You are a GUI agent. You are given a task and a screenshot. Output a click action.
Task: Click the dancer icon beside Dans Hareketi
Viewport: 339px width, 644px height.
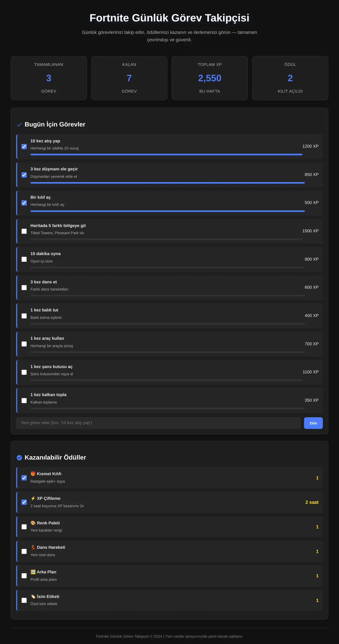(33, 547)
